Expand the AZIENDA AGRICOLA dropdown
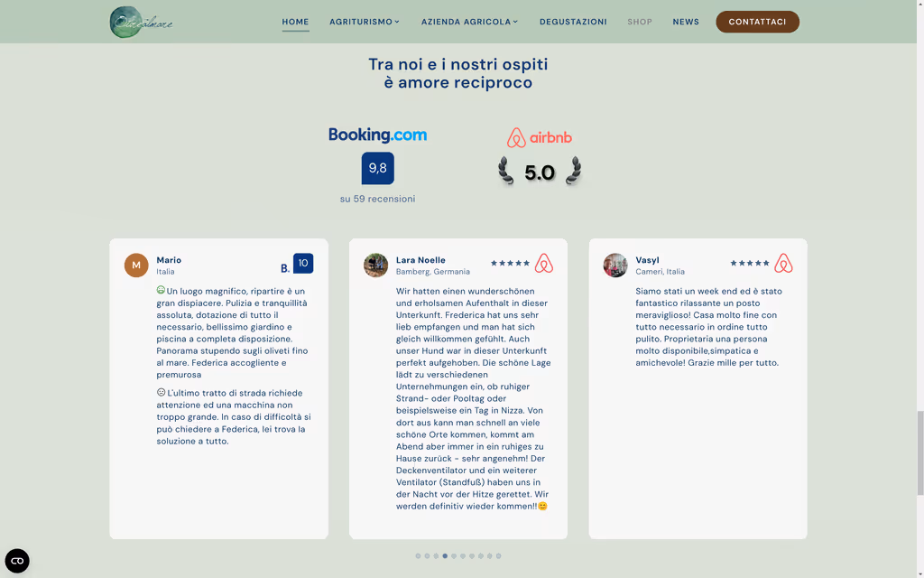 [x=469, y=22]
